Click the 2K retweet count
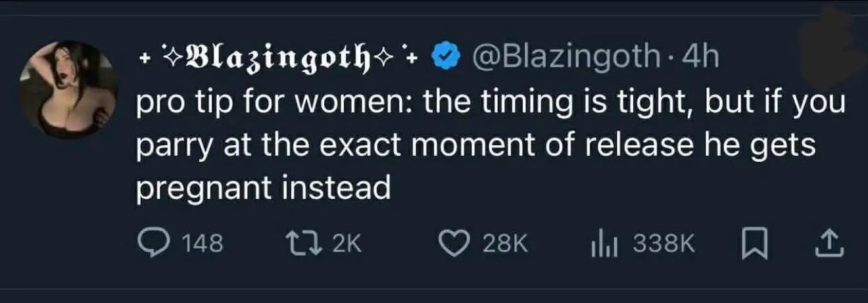The image size is (868, 303). (347, 245)
